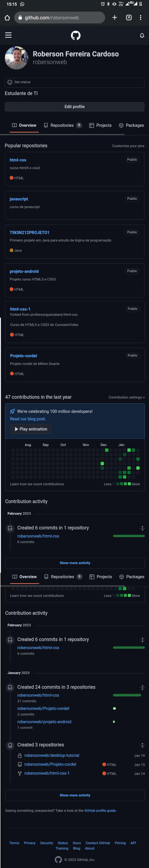This screenshot has width=149, height=868.
Task: Select the sticky Overview tab lower down
Action: (x=25, y=577)
